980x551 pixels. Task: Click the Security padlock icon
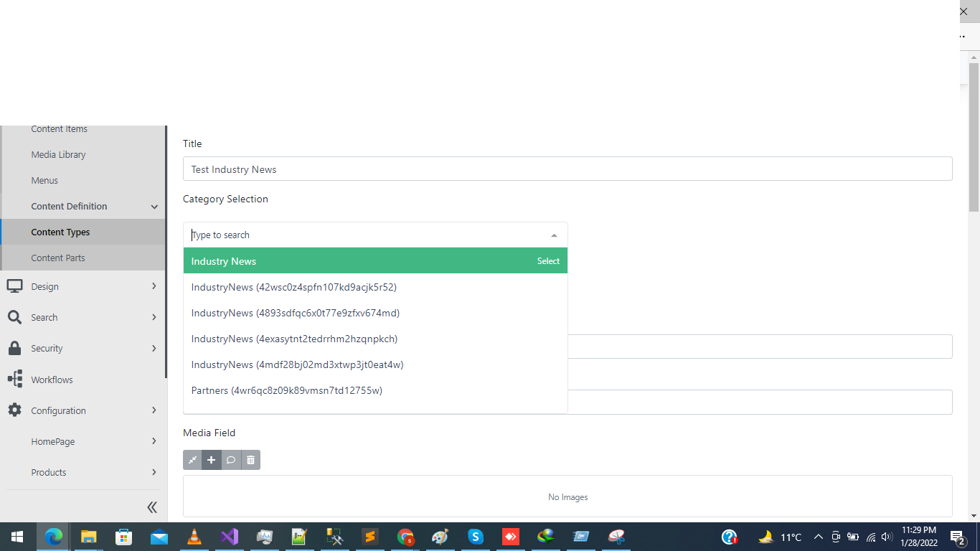click(14, 348)
